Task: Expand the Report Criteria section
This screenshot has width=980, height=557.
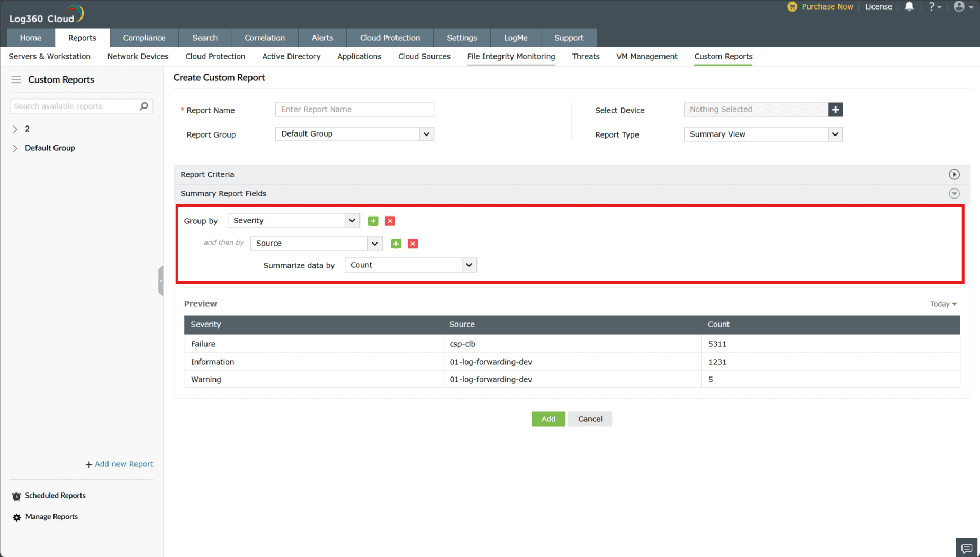Action: click(955, 174)
